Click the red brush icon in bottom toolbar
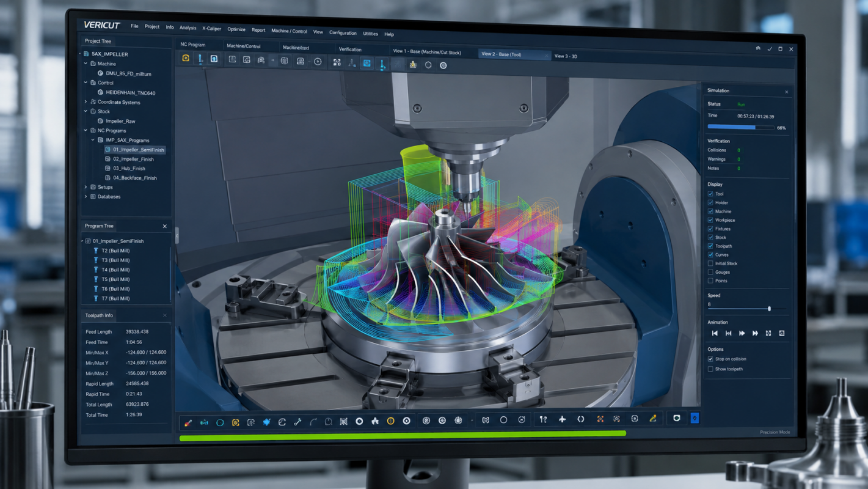 click(188, 423)
